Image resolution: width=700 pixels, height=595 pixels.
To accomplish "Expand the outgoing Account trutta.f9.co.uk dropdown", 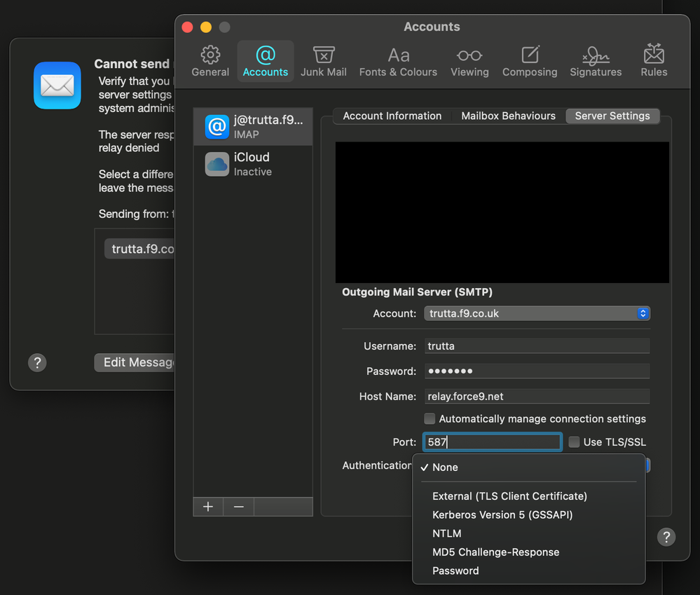I will click(537, 313).
